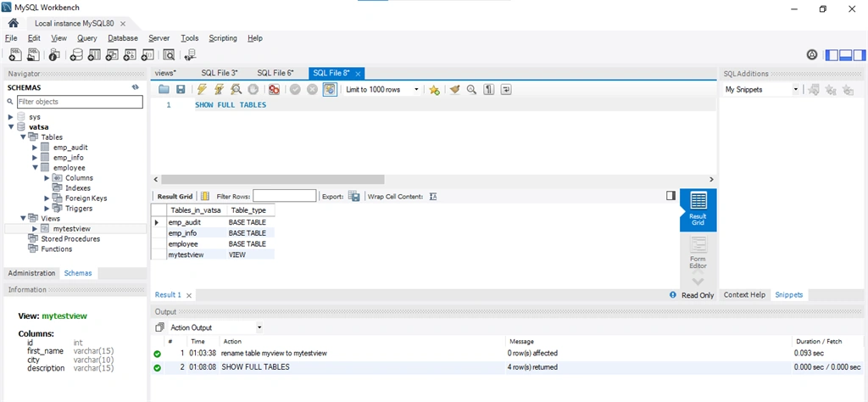The width and height of the screenshot is (868, 402).
Task: Toggle the left sidebar panel visibility
Action: click(x=832, y=55)
